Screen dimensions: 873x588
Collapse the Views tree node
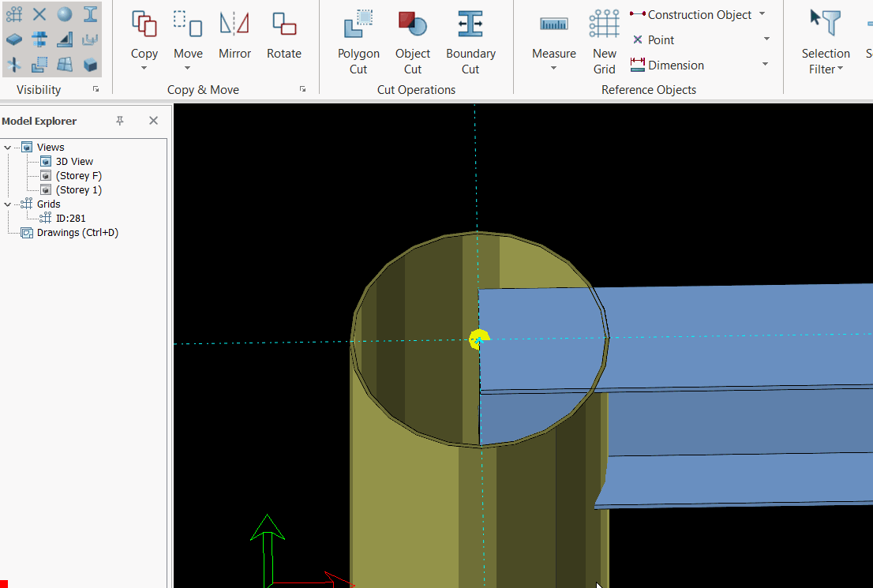[8, 148]
